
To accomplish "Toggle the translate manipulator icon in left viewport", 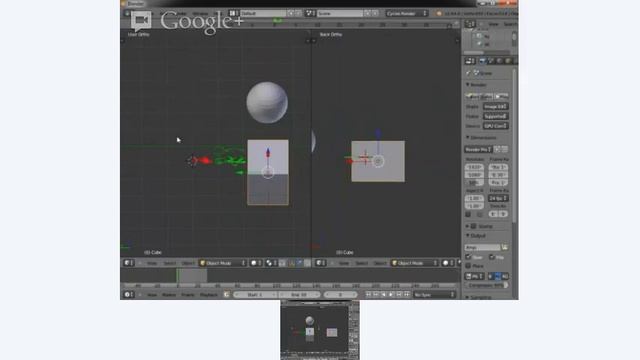I will coord(300,263).
